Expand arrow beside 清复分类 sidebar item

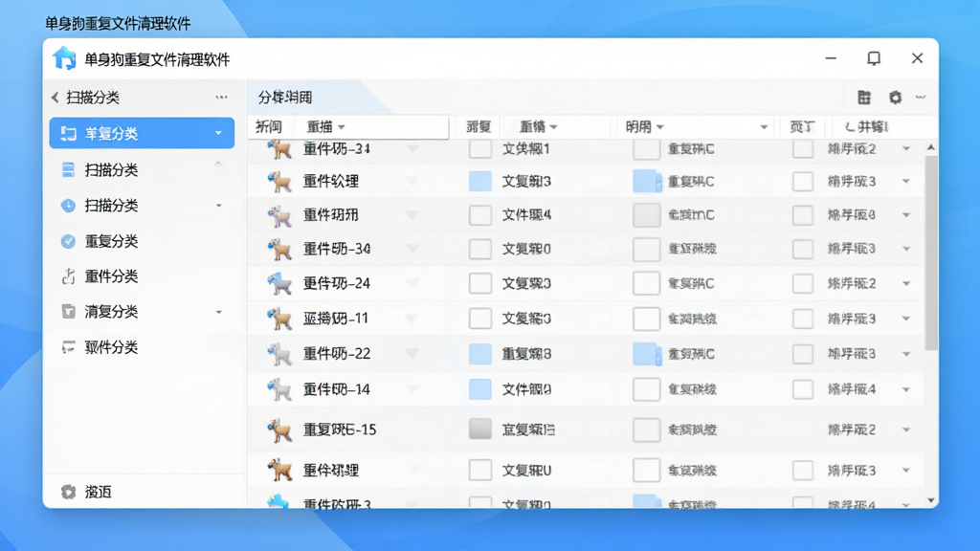point(219,312)
